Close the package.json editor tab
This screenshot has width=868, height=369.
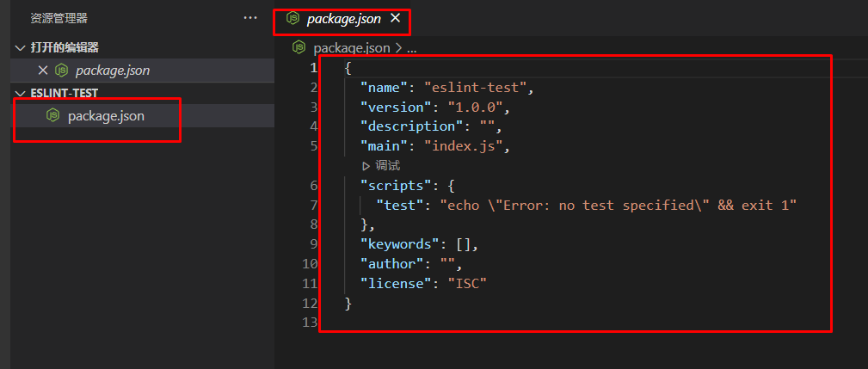coord(396,18)
